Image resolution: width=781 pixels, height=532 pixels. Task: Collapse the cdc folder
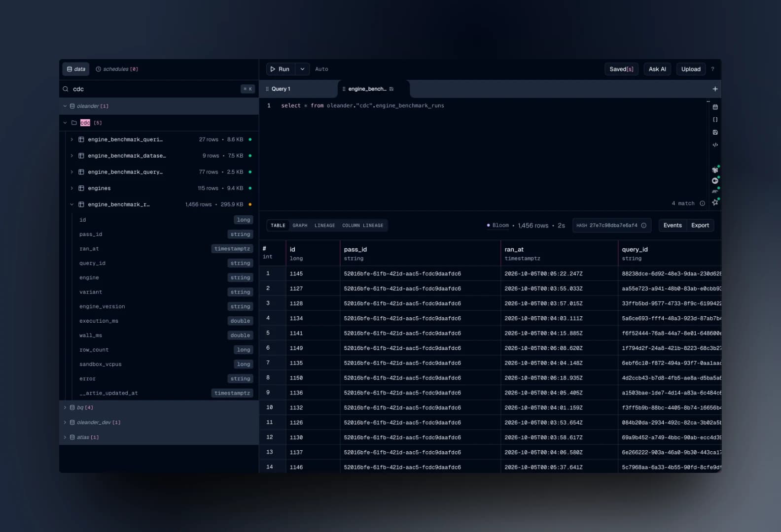(65, 123)
